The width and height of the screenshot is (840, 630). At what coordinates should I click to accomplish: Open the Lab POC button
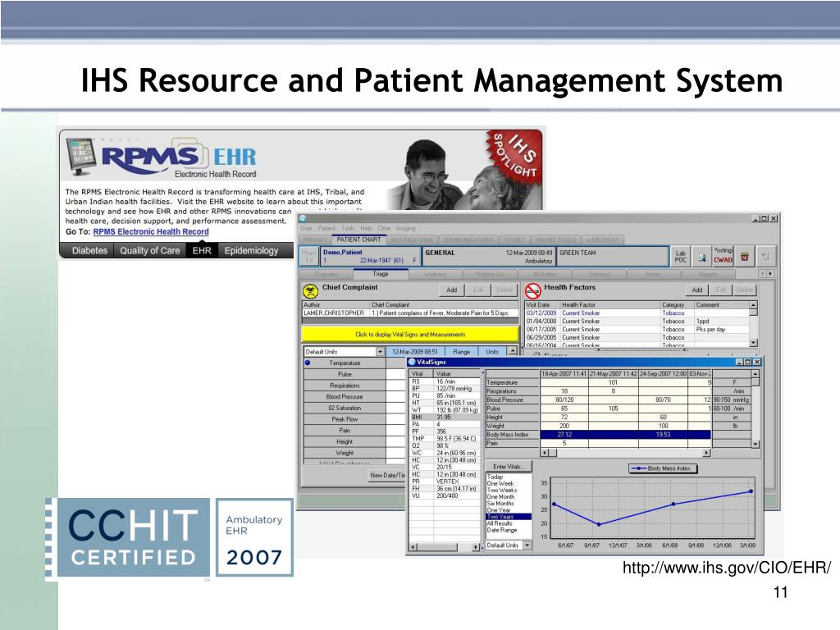(x=680, y=257)
